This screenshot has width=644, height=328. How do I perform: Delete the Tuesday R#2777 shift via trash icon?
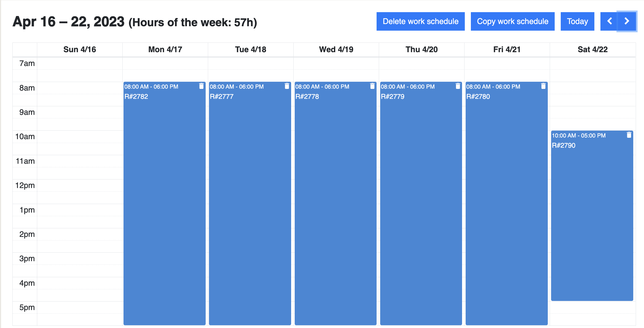pos(287,86)
